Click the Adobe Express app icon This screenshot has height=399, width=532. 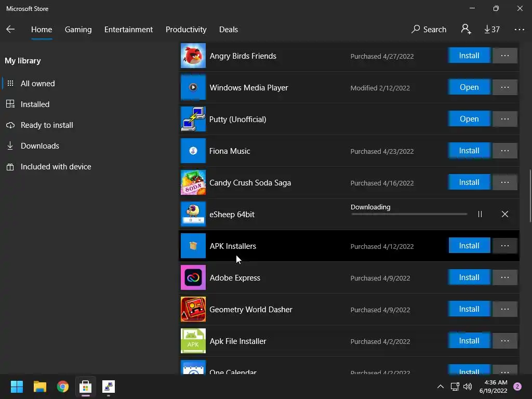tap(193, 277)
